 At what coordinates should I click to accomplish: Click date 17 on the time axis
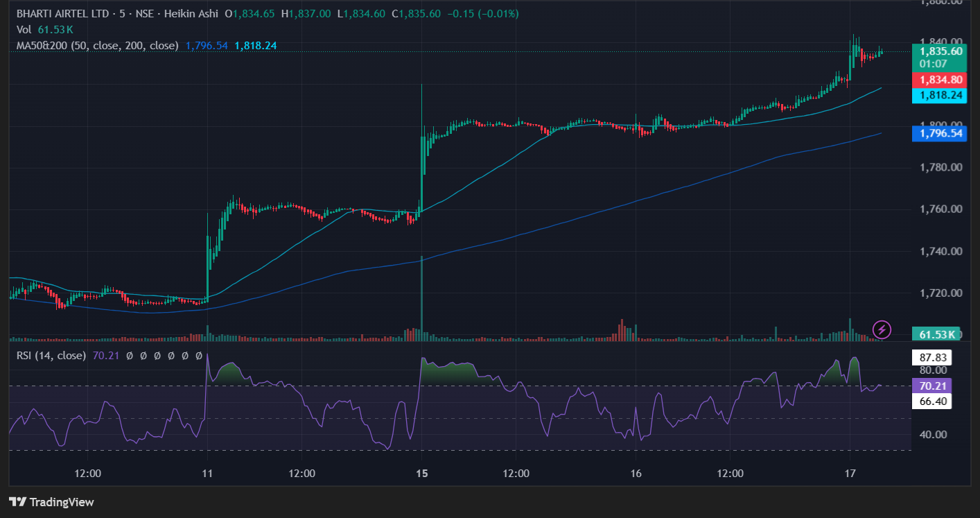tap(850, 474)
